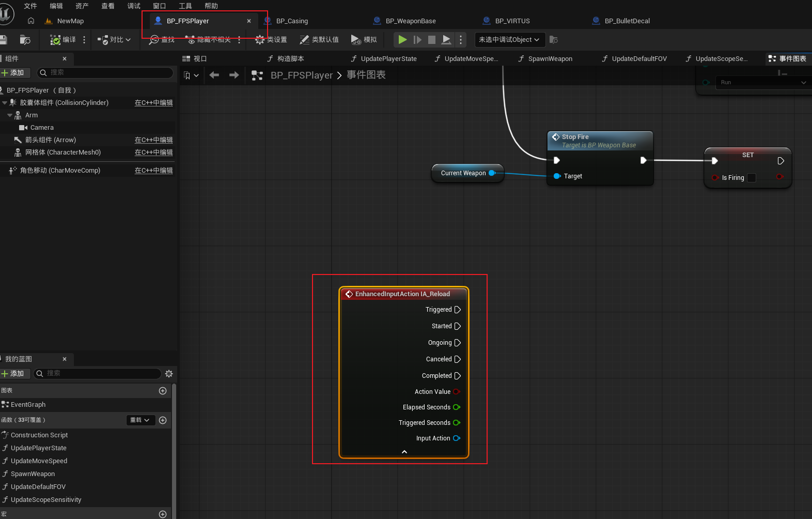Click the frame advance playback button
Image resolution: width=812 pixels, height=519 pixels.
pos(417,40)
